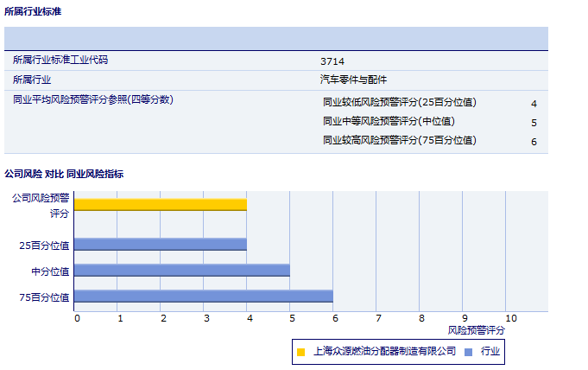Click the blue 中分位值 bar in chart
This screenshot has width=588, height=370.
pyautogui.click(x=181, y=271)
